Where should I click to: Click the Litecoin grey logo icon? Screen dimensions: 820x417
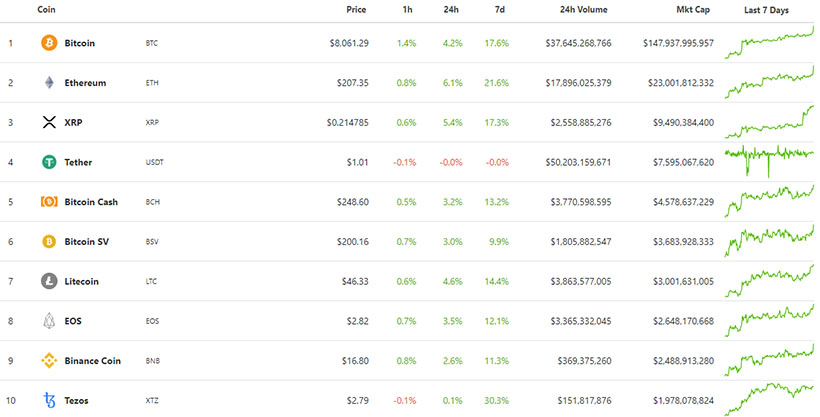pos(49,281)
